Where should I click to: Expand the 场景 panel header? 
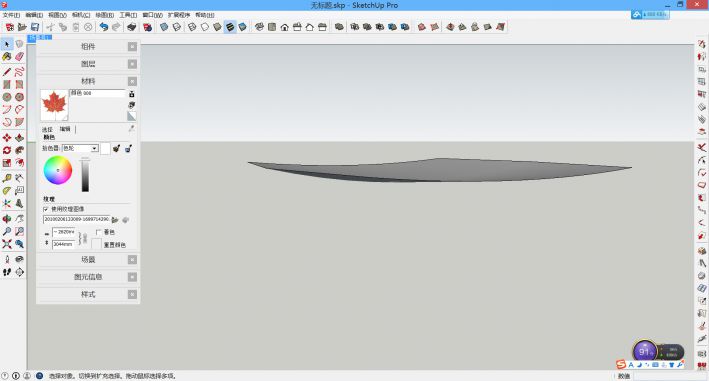pyautogui.click(x=88, y=259)
